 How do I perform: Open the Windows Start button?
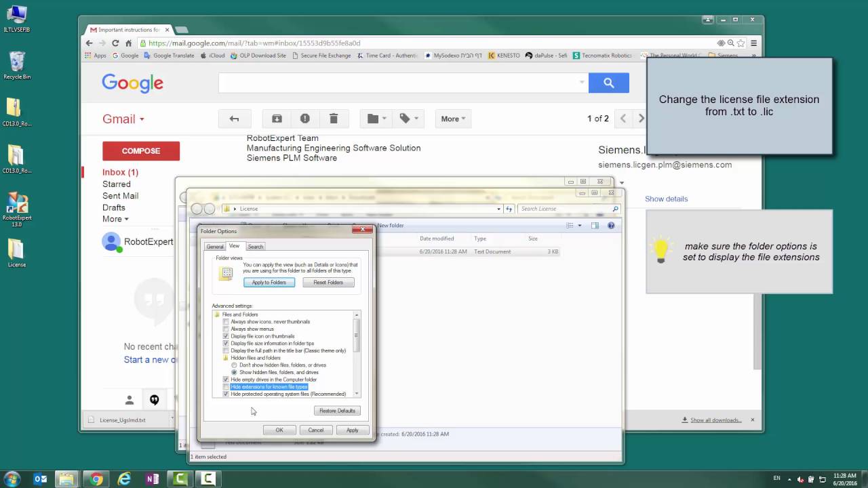(12, 479)
